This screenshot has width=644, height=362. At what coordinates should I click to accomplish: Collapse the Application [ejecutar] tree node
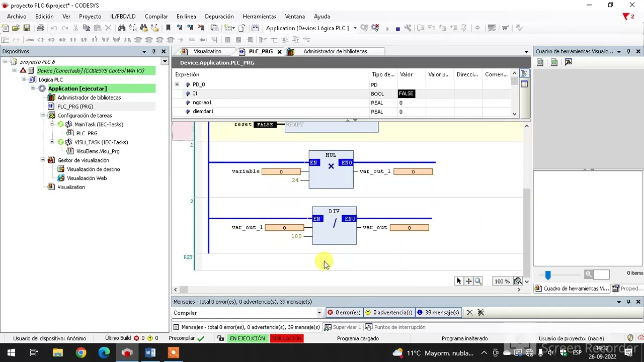[34, 88]
